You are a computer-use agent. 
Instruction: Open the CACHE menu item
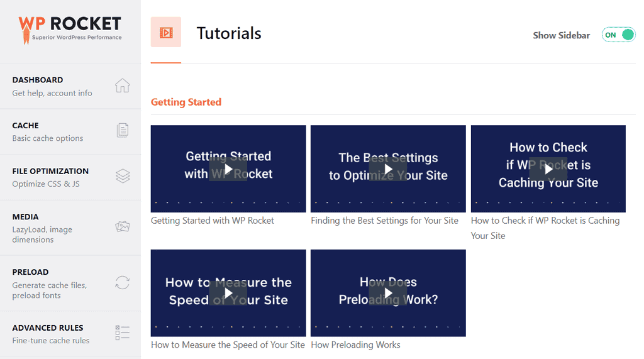(x=70, y=132)
